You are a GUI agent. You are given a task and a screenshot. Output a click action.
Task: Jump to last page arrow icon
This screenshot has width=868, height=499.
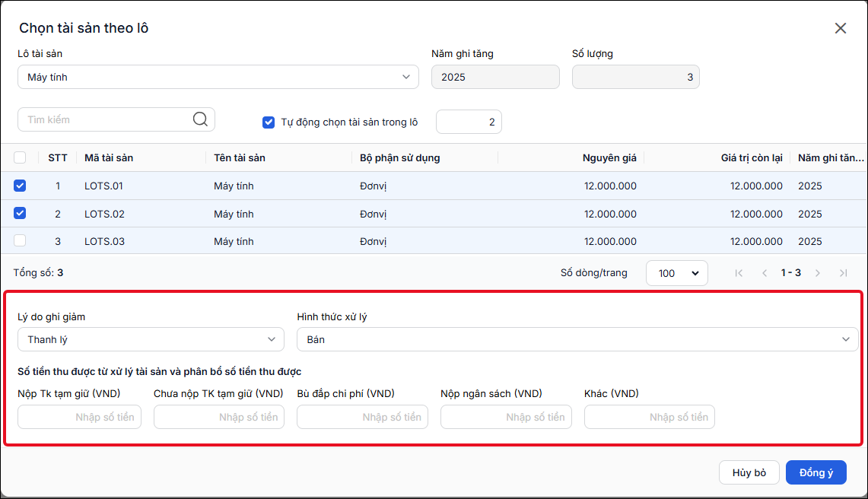tap(843, 273)
